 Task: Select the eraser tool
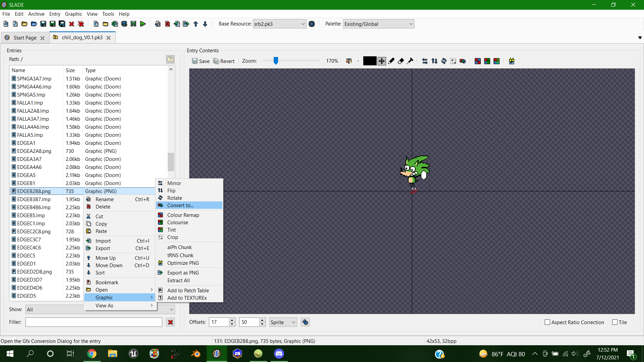tap(400, 61)
